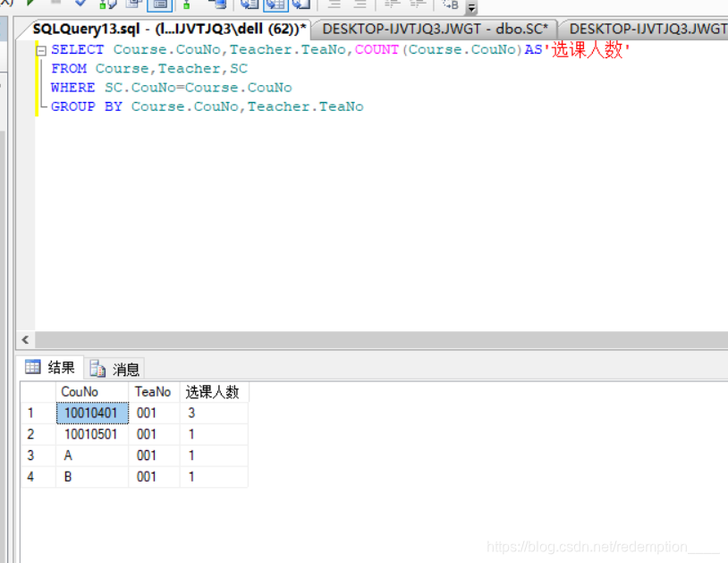The height and width of the screenshot is (563, 728).
Task: Click the TeaNo column header
Action: (154, 392)
